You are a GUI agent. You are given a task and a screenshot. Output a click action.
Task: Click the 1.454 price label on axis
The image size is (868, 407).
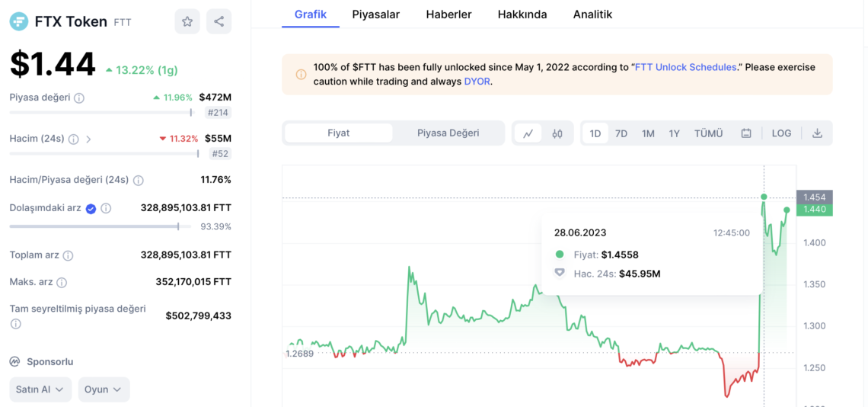click(x=814, y=197)
